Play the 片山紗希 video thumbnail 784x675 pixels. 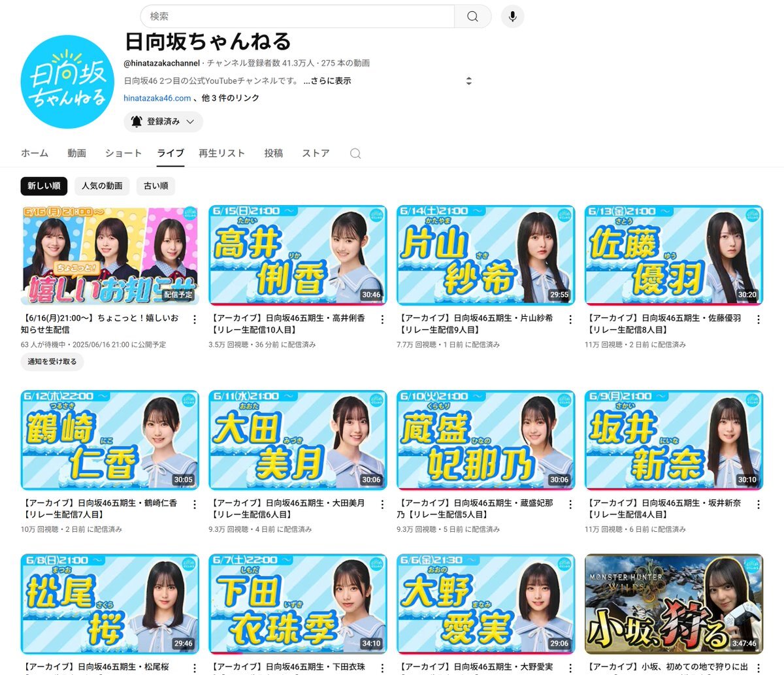point(486,255)
